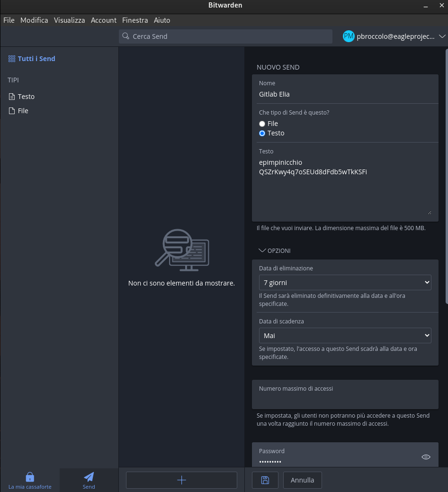Open Data di eliminazione dropdown
Screen dimensions: 448x492
pos(345,283)
